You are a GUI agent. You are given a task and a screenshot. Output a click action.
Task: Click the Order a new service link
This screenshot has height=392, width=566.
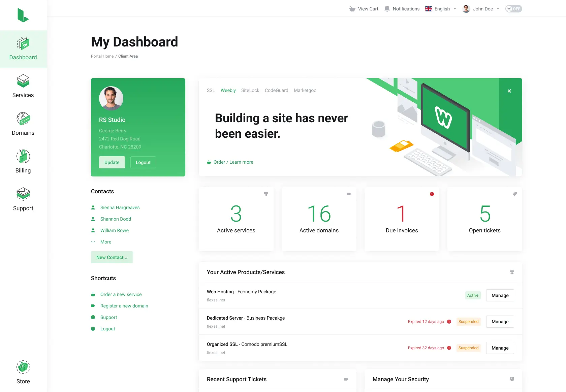[x=121, y=294]
